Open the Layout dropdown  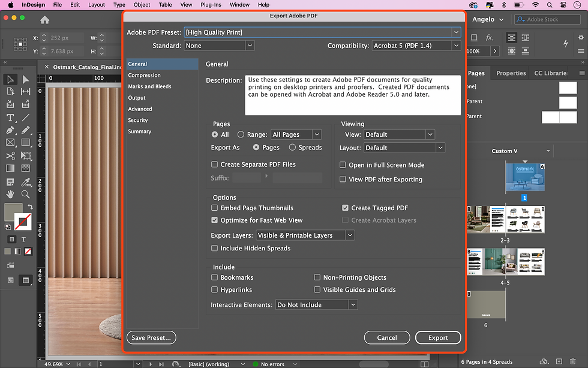pos(404,148)
